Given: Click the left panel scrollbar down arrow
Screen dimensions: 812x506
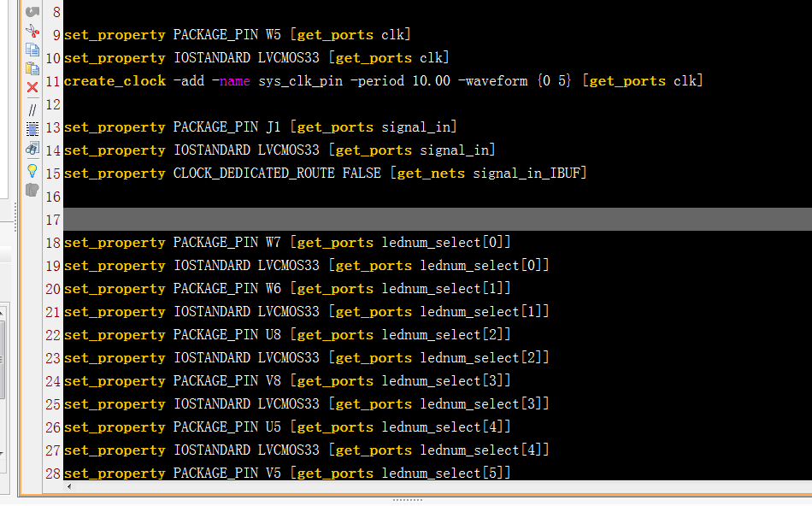Looking at the screenshot, I should (x=3, y=455).
